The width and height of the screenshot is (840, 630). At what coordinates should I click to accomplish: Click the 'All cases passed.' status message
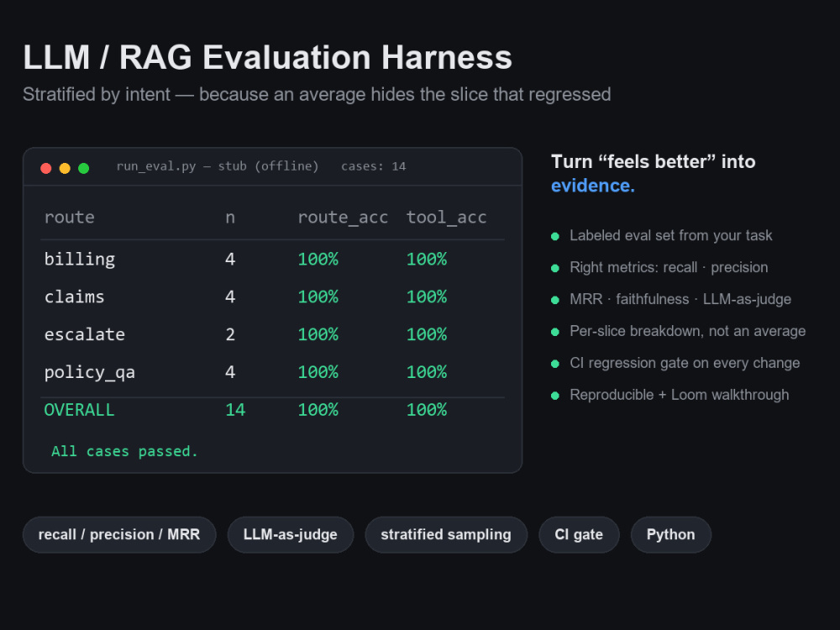click(124, 452)
